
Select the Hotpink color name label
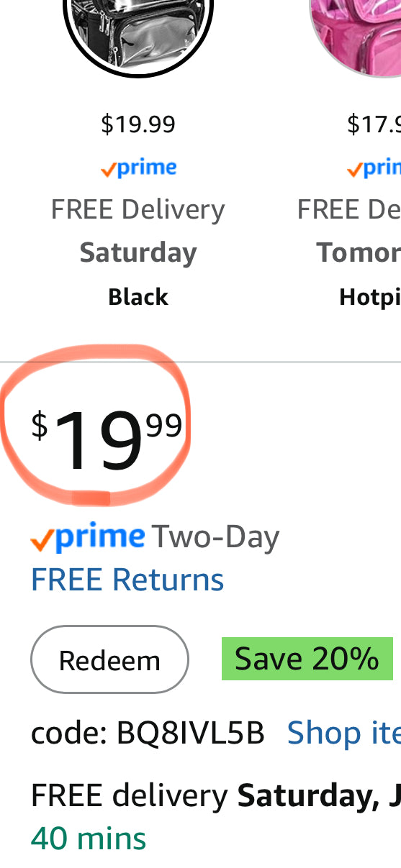pyautogui.click(x=370, y=297)
